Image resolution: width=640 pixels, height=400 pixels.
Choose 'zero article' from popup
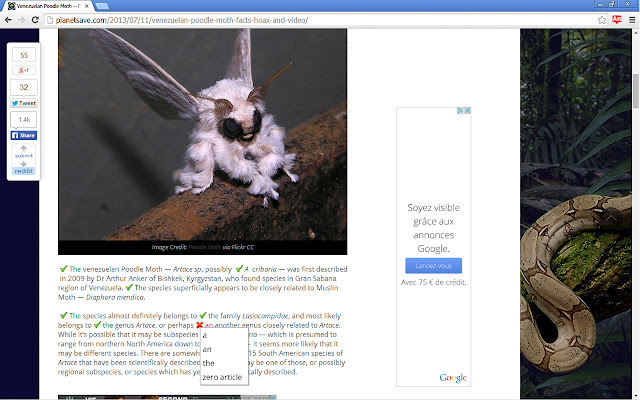(x=224, y=377)
